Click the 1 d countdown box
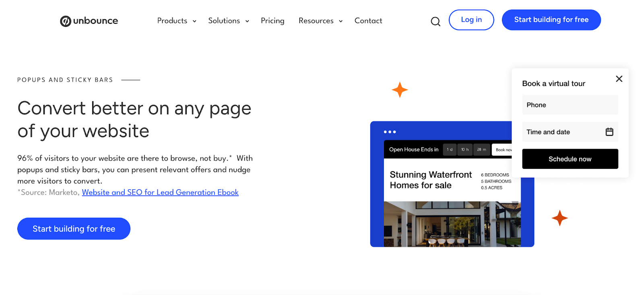The width and height of the screenshot is (644, 295). pos(450,150)
